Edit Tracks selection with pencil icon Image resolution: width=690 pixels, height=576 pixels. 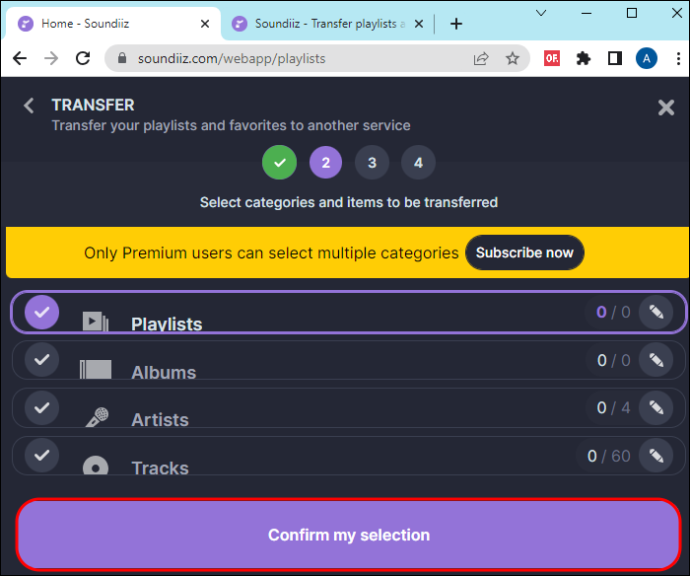click(656, 455)
